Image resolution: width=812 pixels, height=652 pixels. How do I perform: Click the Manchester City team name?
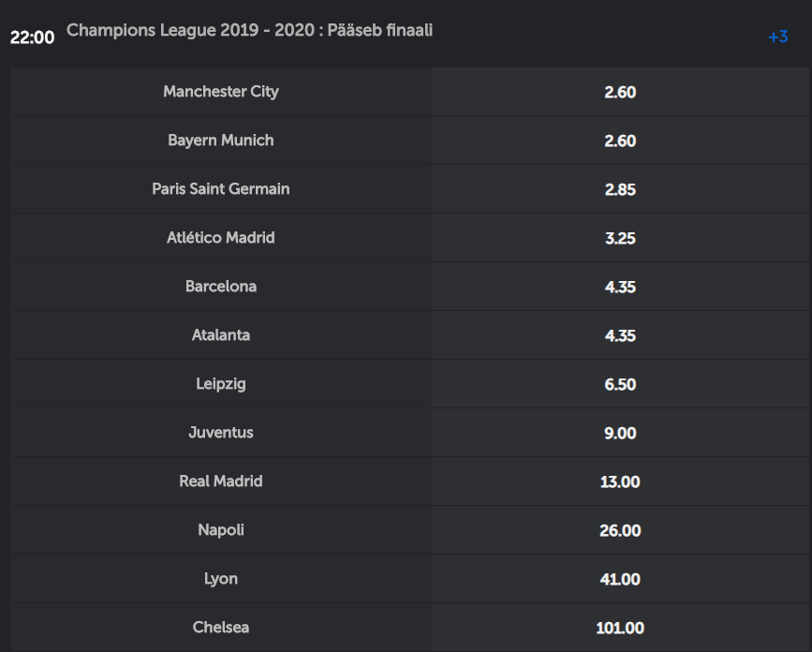(221, 92)
